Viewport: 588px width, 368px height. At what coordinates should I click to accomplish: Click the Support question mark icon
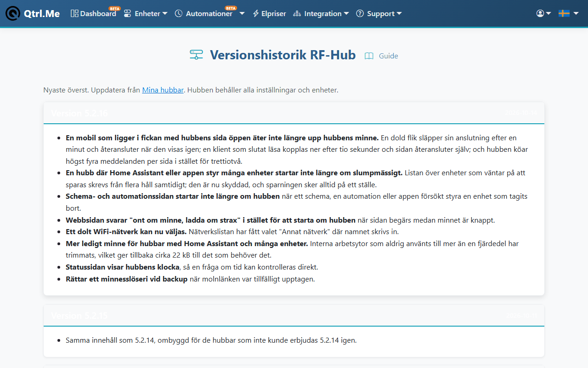pos(360,14)
